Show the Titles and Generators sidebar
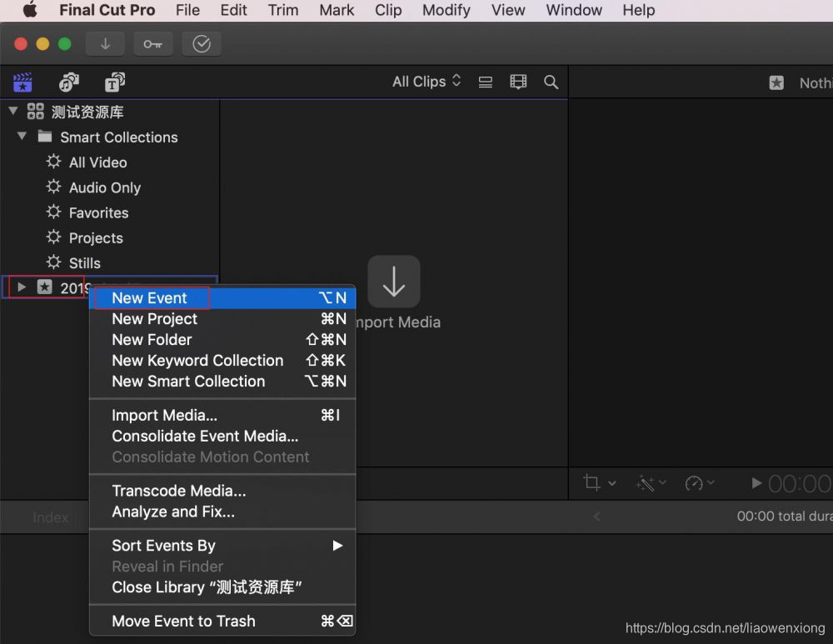 click(115, 82)
